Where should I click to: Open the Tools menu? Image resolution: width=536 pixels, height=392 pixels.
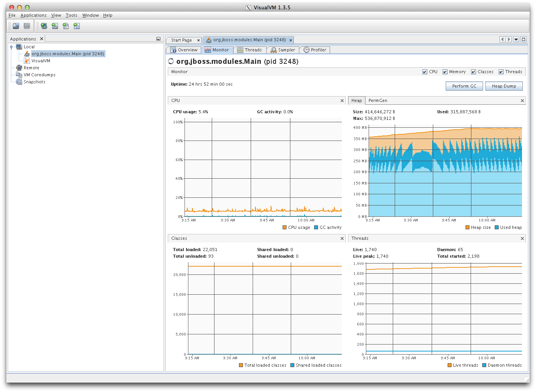point(71,16)
